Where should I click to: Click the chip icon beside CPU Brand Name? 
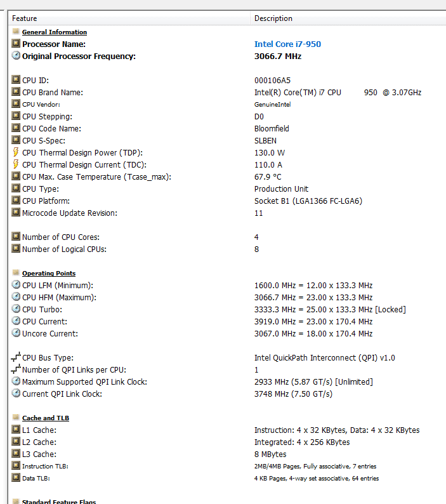coord(16,91)
